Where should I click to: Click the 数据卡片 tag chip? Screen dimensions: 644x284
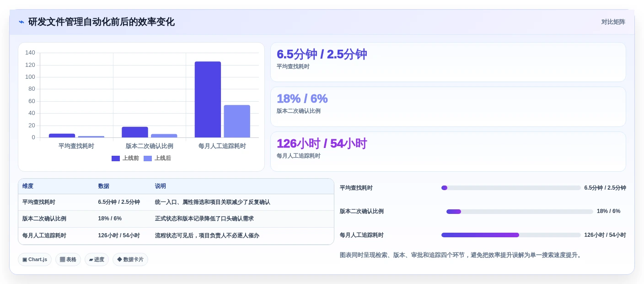[130, 260]
